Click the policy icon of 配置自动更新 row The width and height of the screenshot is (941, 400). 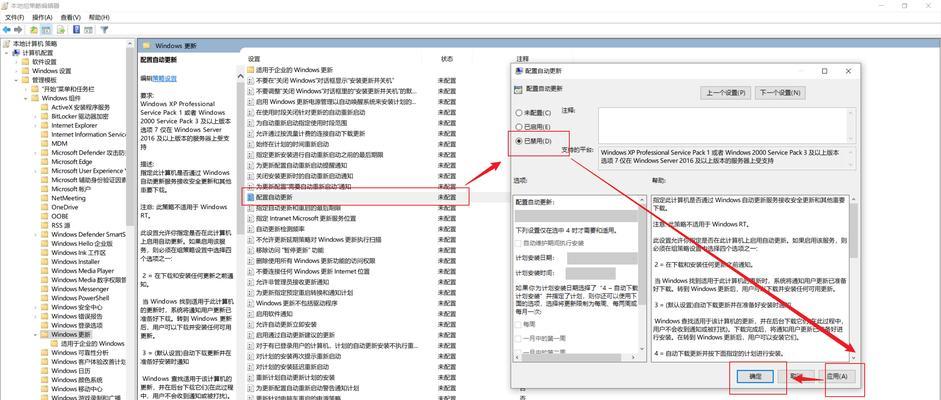click(x=251, y=197)
